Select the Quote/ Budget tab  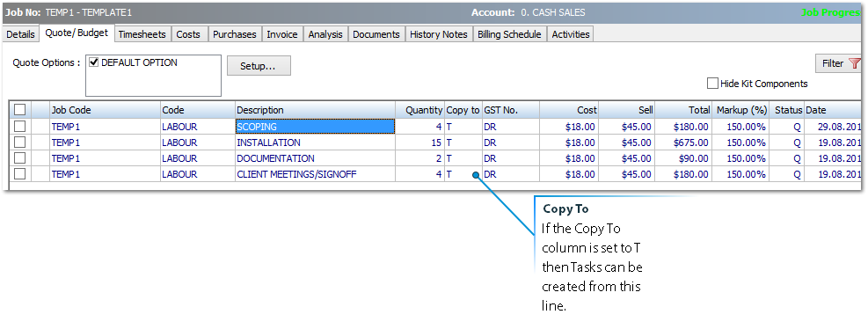point(77,33)
